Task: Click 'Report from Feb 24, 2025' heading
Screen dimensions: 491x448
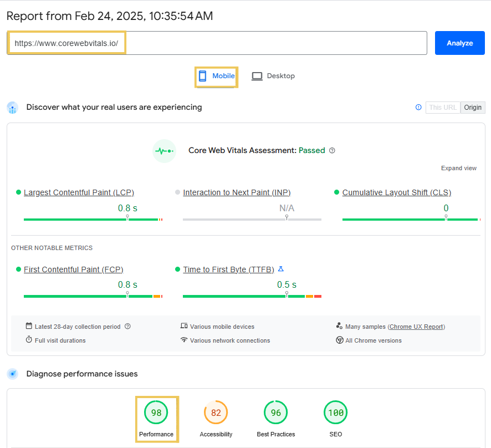Action: tap(110, 16)
